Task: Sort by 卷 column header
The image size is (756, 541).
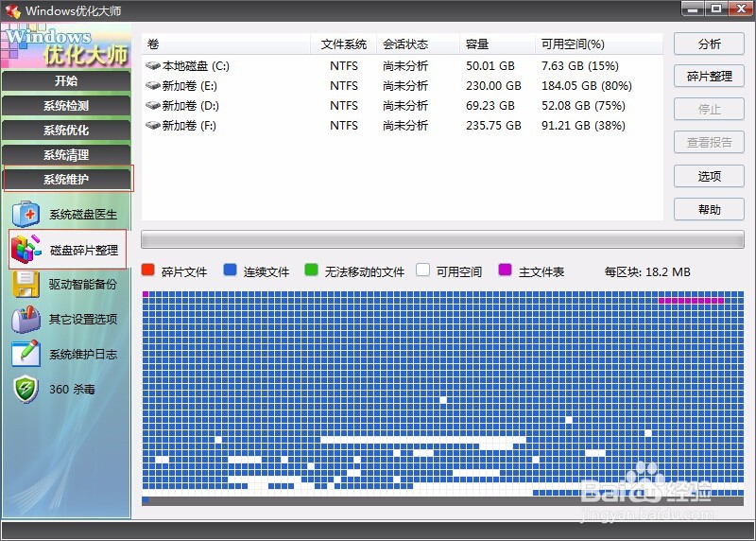Action: 226,44
